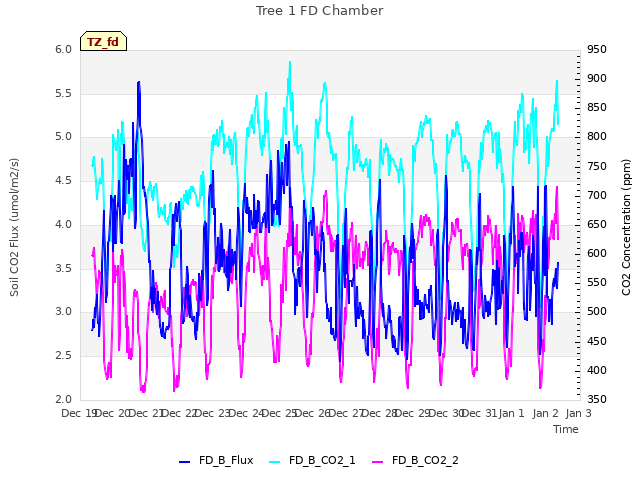Click the 600 right axis tick label
Viewport: 640px width, 480px height.
tap(597, 253)
